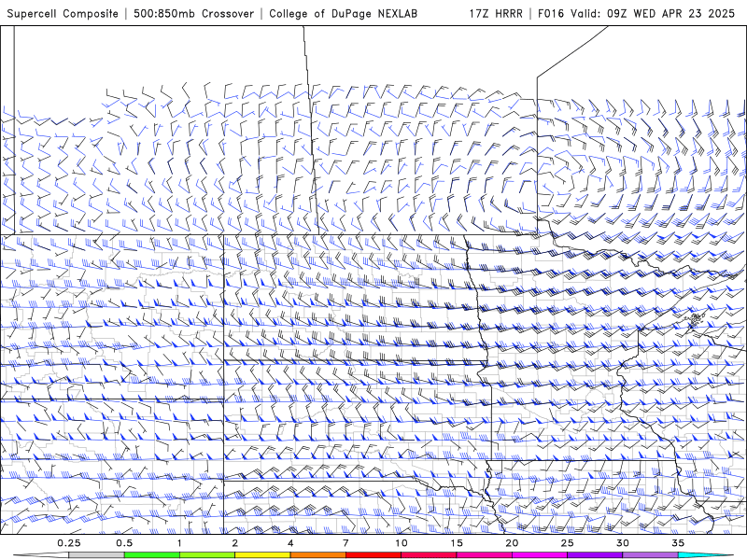Click the scale label 1
Viewport: 747px width, 560px height.
point(179,543)
